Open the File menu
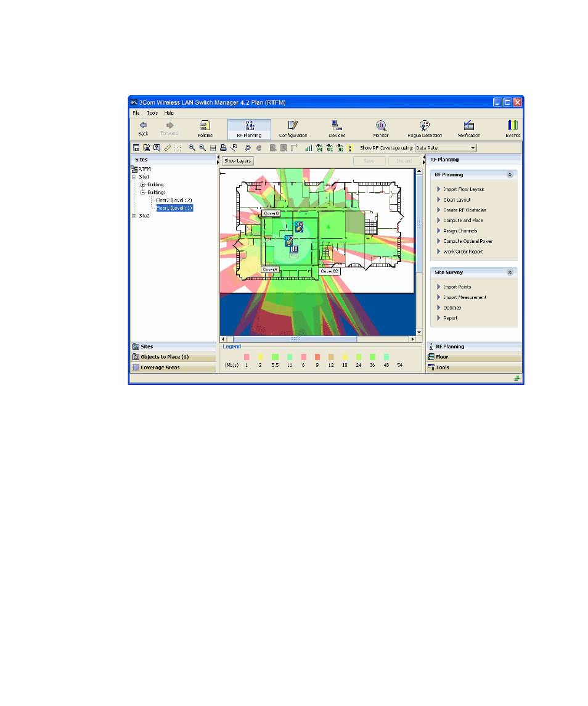Image resolution: width=588 pixels, height=706 pixels. pyautogui.click(x=136, y=113)
